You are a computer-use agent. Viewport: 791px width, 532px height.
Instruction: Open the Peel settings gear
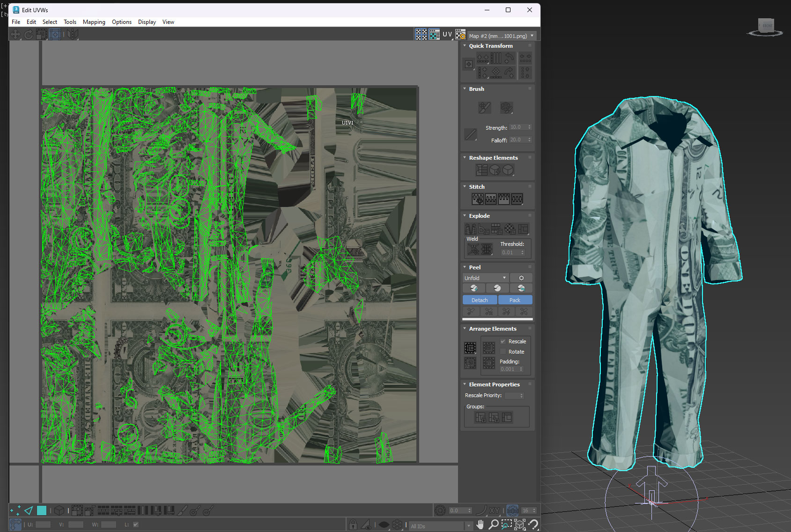click(521, 278)
